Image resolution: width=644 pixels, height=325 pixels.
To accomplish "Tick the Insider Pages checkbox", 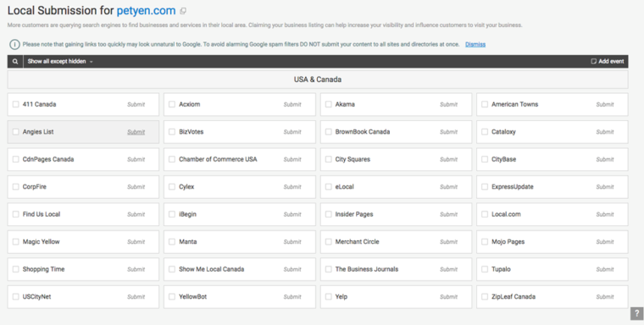I will 329,214.
